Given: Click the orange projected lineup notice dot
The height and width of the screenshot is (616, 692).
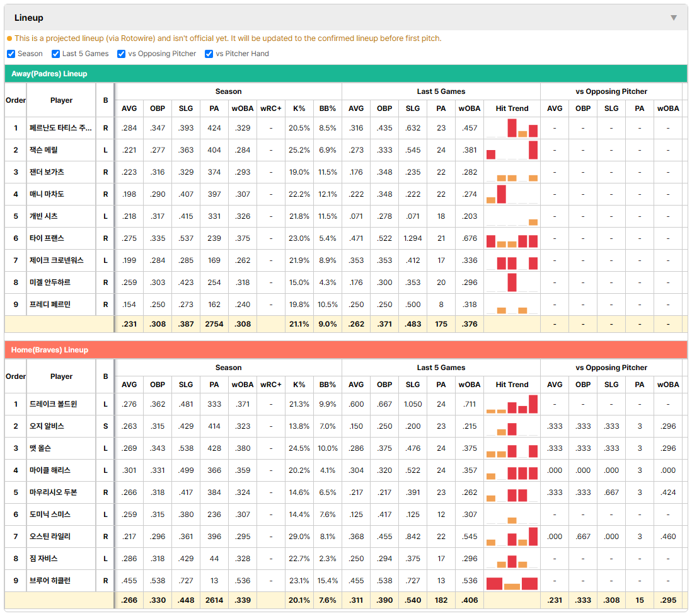Looking at the screenshot, I should pos(9,38).
